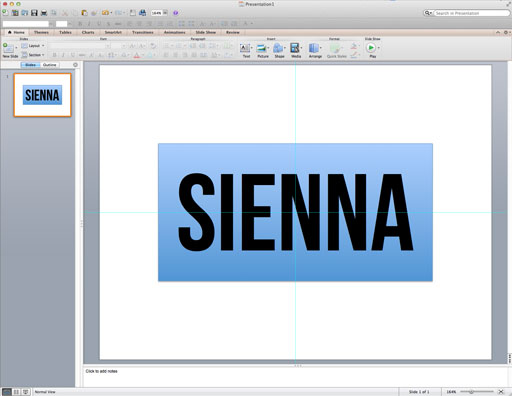Click fit-slide-to-window icon beside zoom slider
512x396 pixels.
501,392
